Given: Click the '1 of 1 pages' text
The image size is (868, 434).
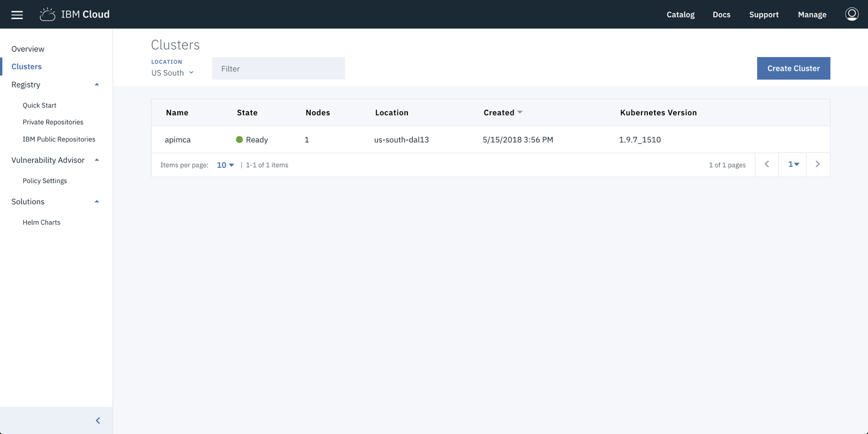Looking at the screenshot, I should pos(727,165).
